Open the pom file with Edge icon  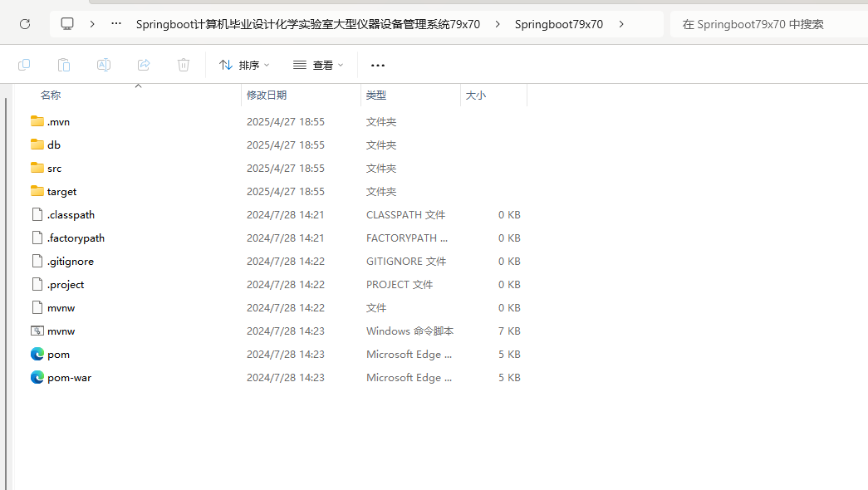point(57,354)
